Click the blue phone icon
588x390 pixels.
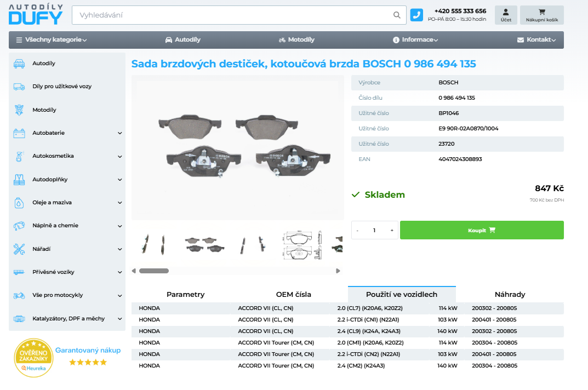pyautogui.click(x=416, y=15)
